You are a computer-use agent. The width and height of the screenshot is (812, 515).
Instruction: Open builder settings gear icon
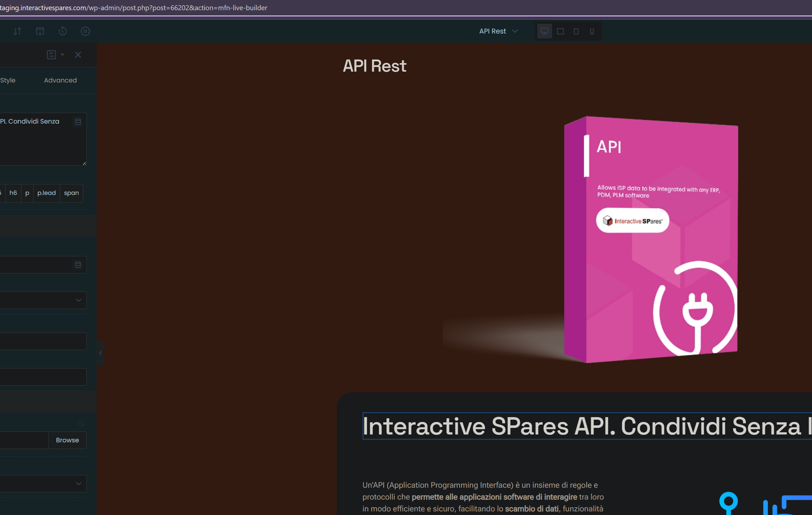pos(85,31)
